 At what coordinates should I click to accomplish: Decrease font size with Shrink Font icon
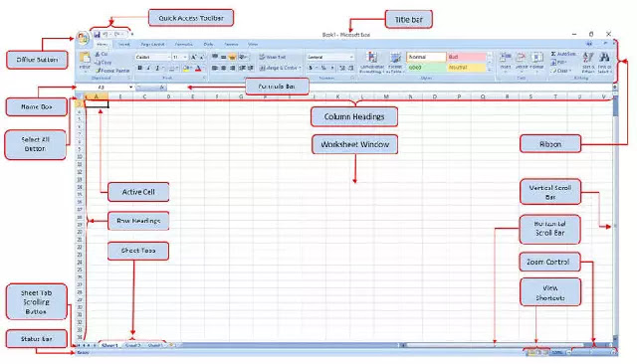click(x=201, y=58)
